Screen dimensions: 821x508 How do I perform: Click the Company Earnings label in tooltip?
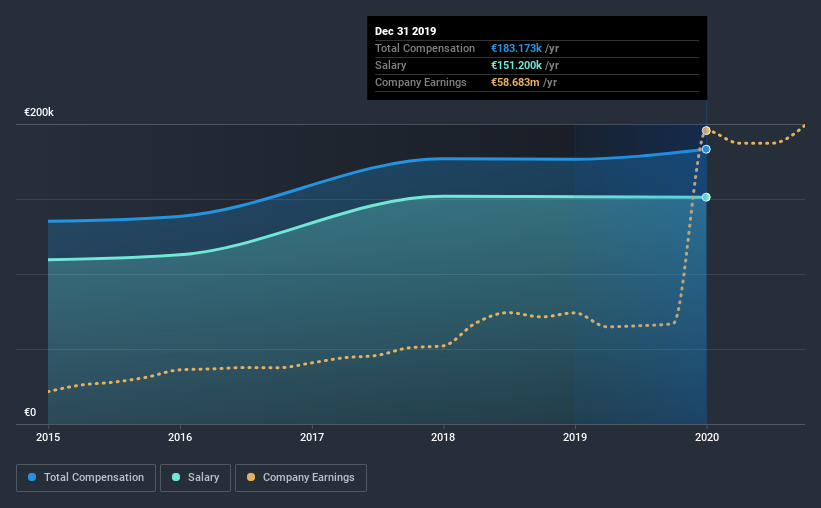point(420,82)
